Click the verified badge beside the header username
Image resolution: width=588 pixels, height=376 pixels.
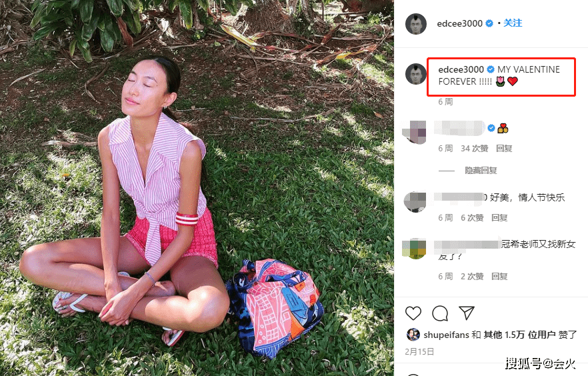click(489, 23)
